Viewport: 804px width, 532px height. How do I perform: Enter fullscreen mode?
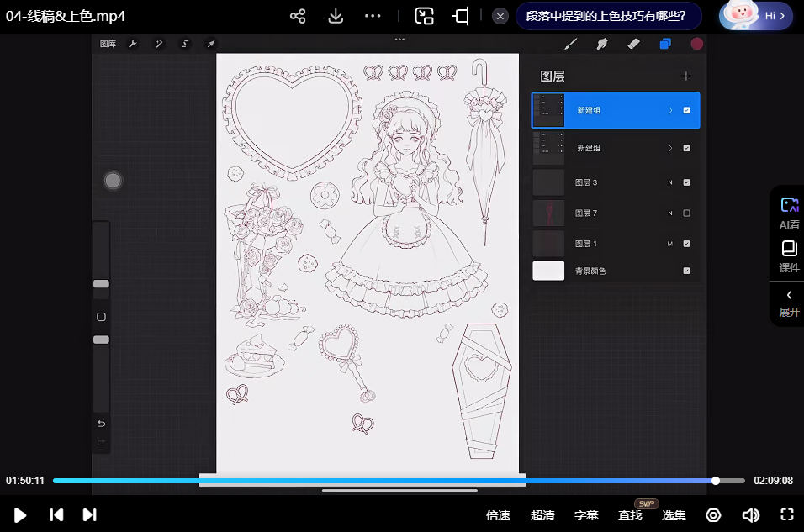787,515
